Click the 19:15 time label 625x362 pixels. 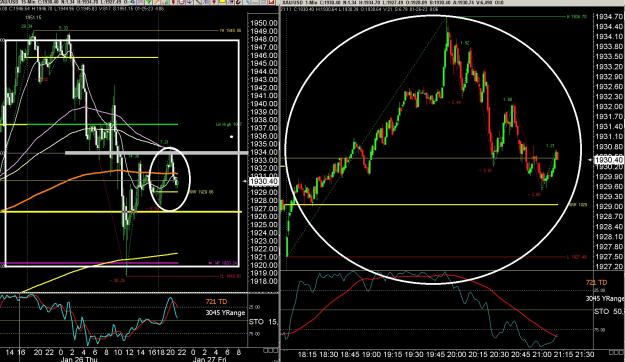[x=393, y=354]
